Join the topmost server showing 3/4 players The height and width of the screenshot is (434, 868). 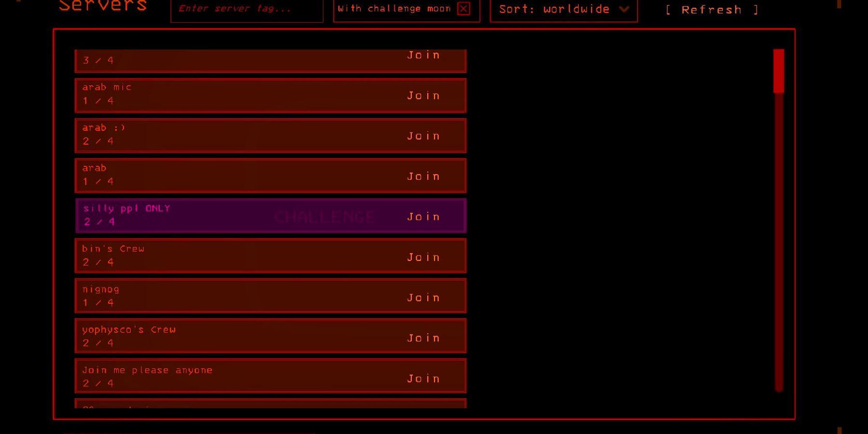click(x=423, y=55)
